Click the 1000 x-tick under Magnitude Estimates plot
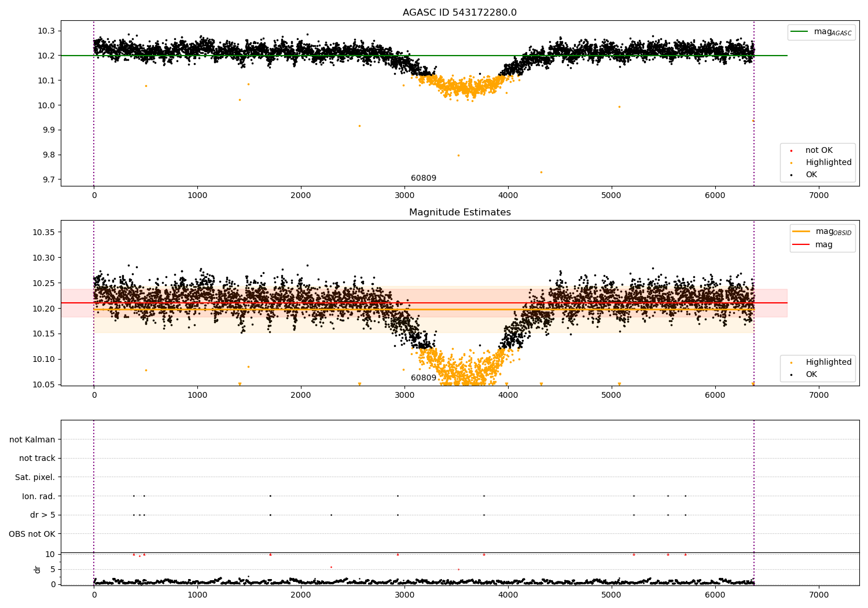The image size is (868, 608). coord(197,395)
